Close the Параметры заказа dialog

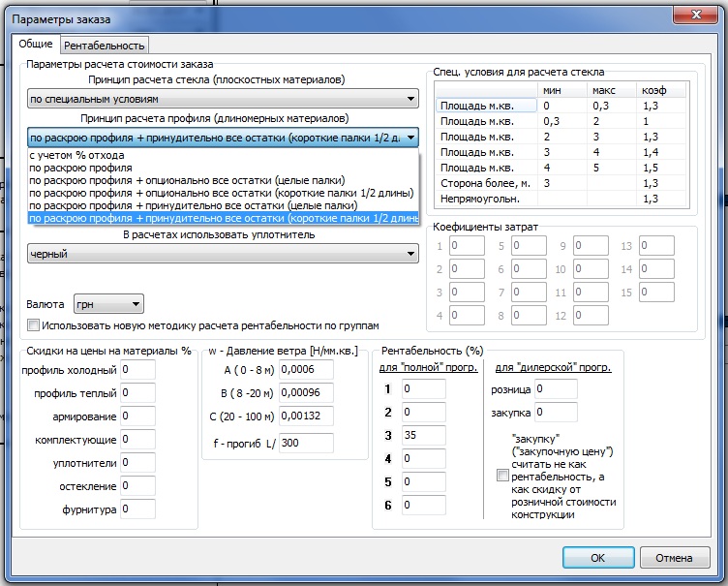pyautogui.click(x=696, y=15)
